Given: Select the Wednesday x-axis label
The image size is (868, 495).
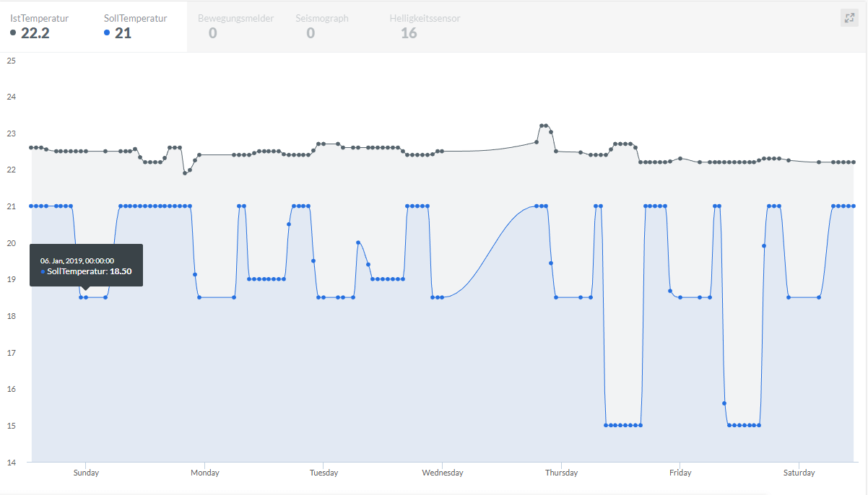Looking at the screenshot, I should (443, 473).
